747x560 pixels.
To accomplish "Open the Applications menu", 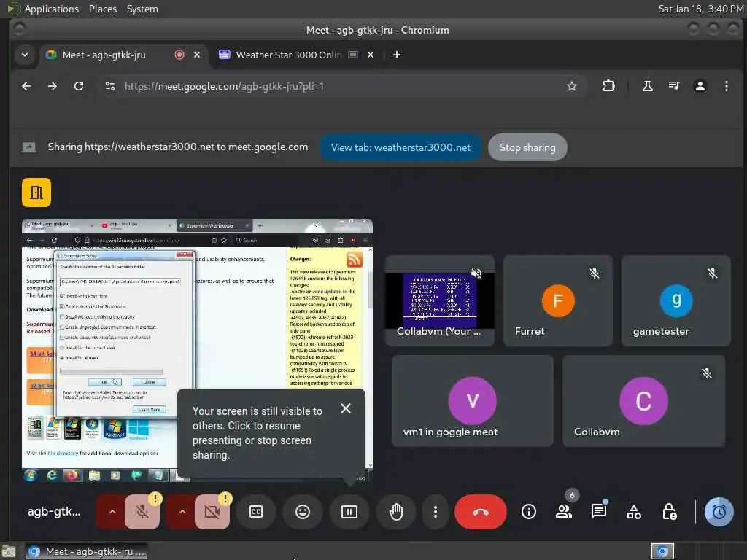I will coord(52,9).
